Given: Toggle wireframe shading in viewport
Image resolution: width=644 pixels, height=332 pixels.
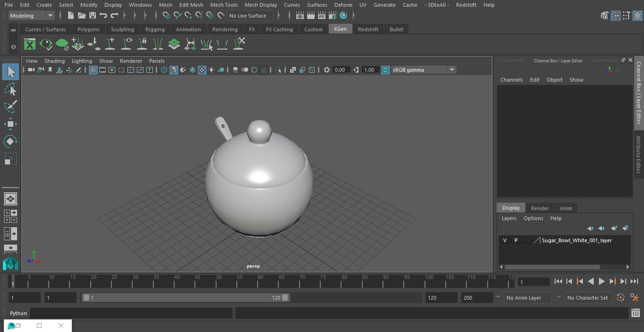Looking at the screenshot, I should click(x=164, y=70).
